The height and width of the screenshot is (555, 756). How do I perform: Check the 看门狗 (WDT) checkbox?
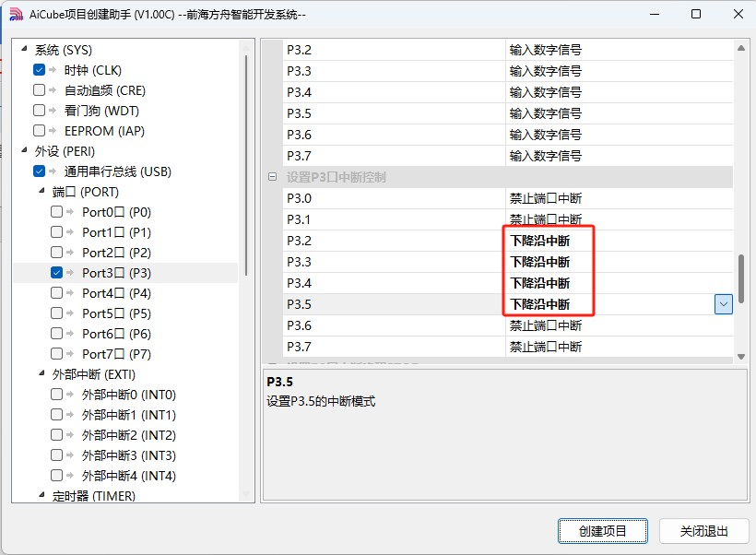(39, 111)
